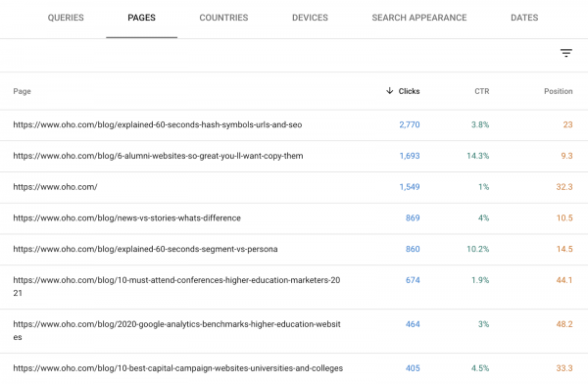
Task: Sort by the Clicks column header
Action: pos(409,91)
